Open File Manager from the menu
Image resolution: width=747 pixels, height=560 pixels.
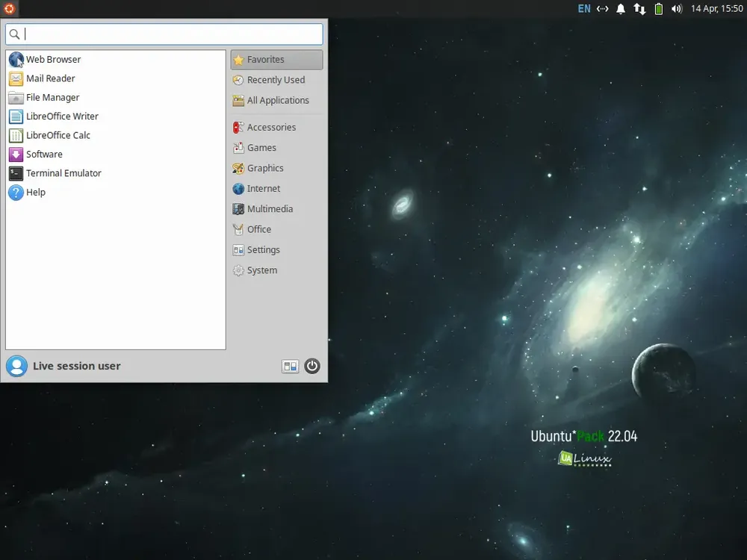coord(116,98)
